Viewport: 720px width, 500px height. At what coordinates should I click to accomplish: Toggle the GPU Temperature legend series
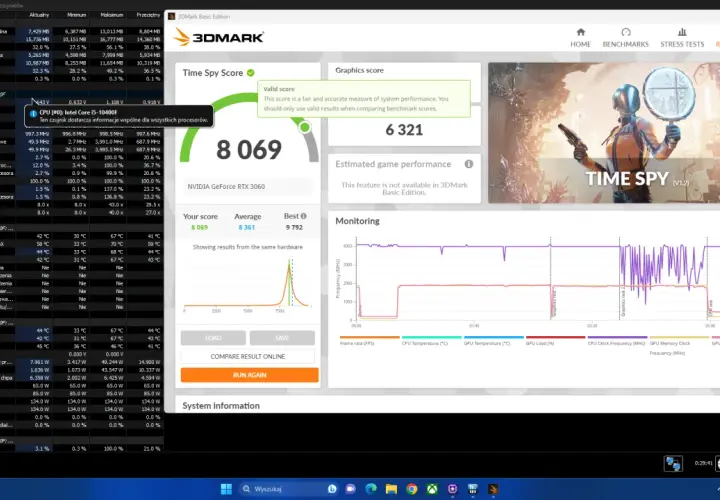pyautogui.click(x=494, y=340)
